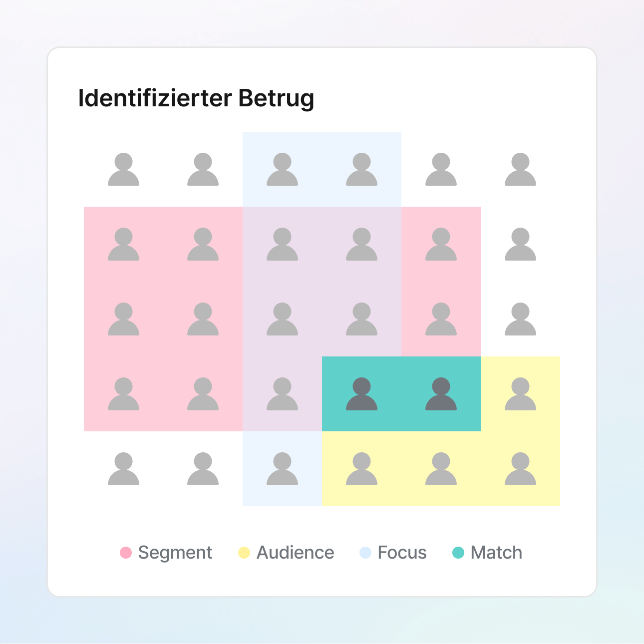The image size is (644, 644).
Task: Pick the person icon in the grid's bottom-left corner
Action: (123, 469)
